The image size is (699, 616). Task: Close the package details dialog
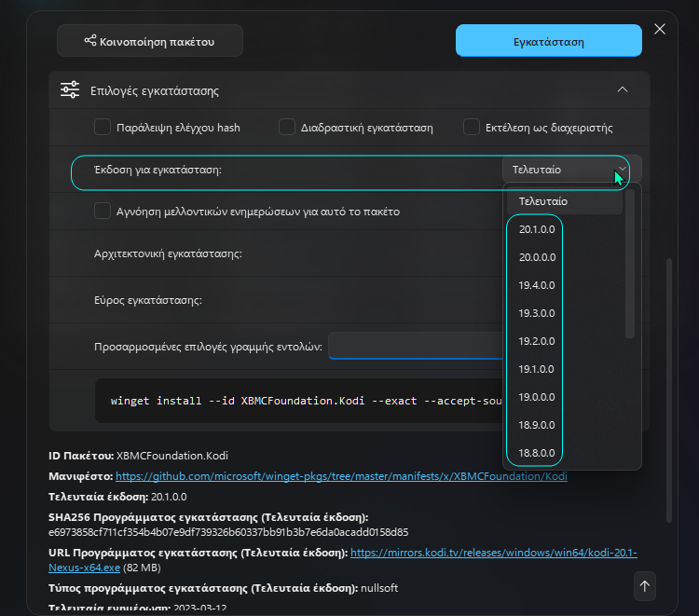point(659,30)
